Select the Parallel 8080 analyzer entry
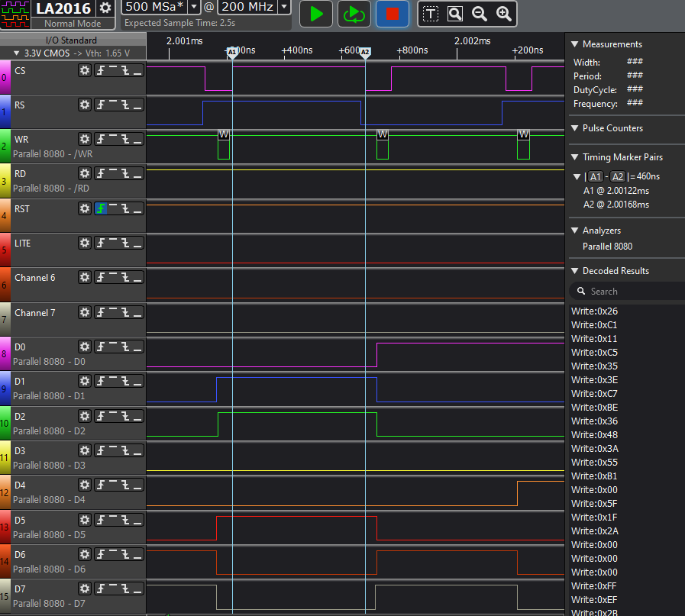The height and width of the screenshot is (616, 685). pyautogui.click(x=607, y=247)
